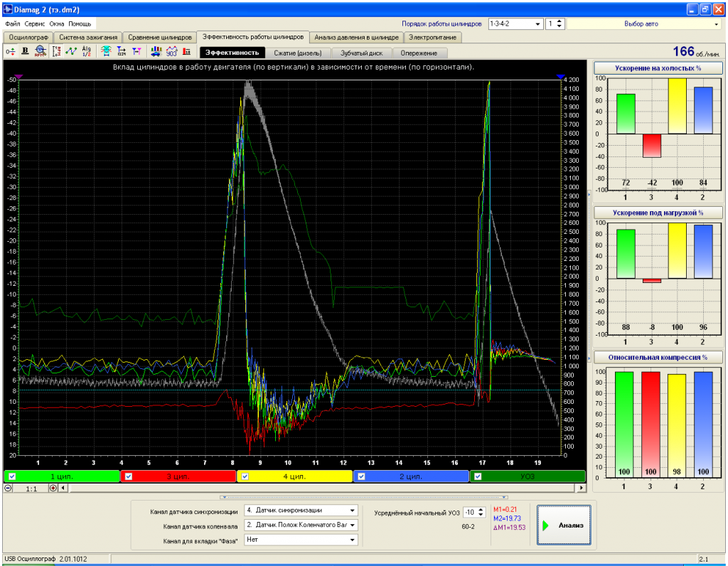Screen dimensions: 728x566
Task: Click the horizontal scrollbar right arrow
Action: pos(581,488)
